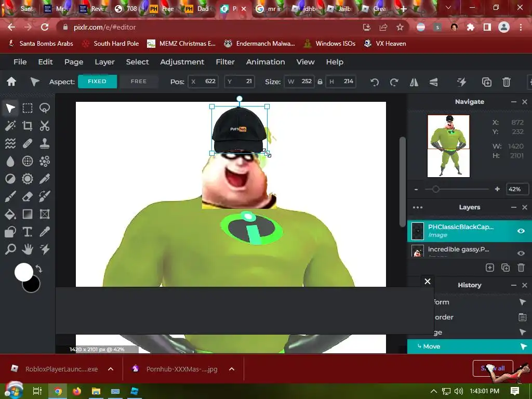Open the Filter menu
The width and height of the screenshot is (532, 399).
coord(225,62)
